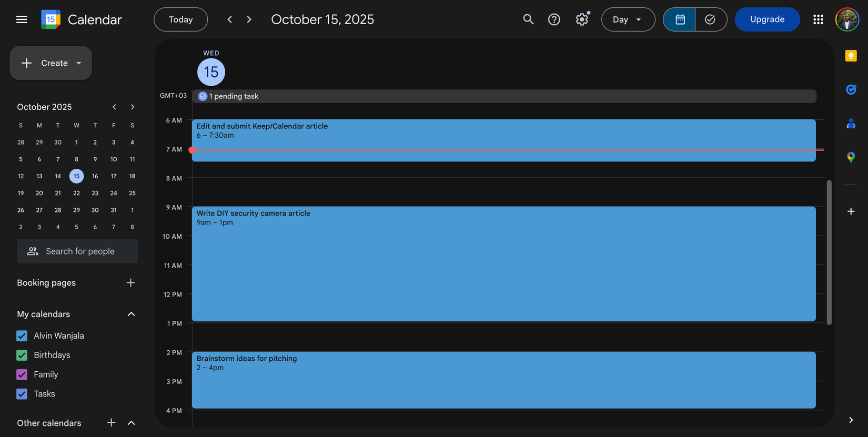Open the Contacts side panel icon
868x437 pixels.
tap(851, 124)
